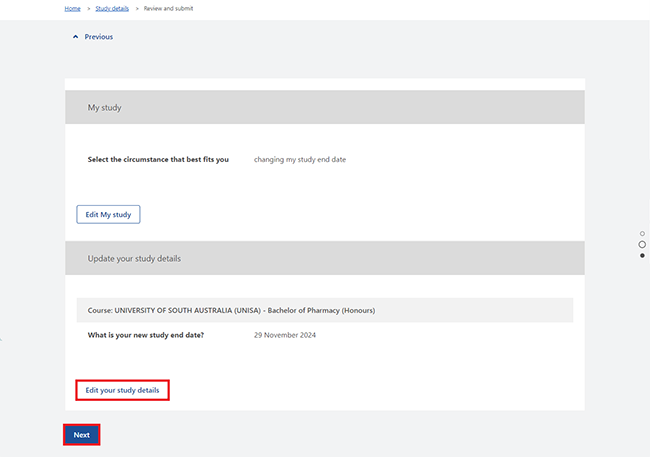Screen dimensions: 650x457
Task: Select the large hollow middle page indicator circle
Action: pyautogui.click(x=642, y=244)
